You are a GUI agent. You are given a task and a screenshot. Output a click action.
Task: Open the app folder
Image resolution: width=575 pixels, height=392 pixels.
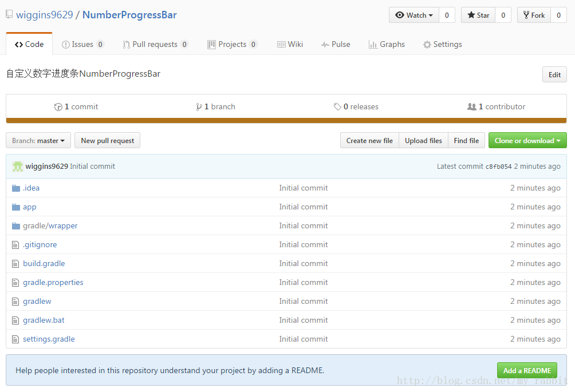(x=30, y=207)
